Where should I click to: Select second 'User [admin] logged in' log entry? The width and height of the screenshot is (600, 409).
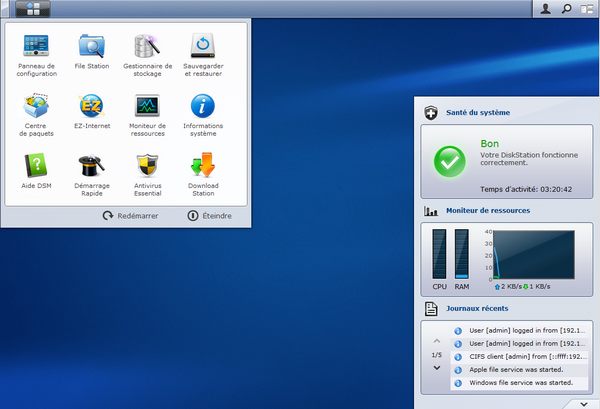519,344
